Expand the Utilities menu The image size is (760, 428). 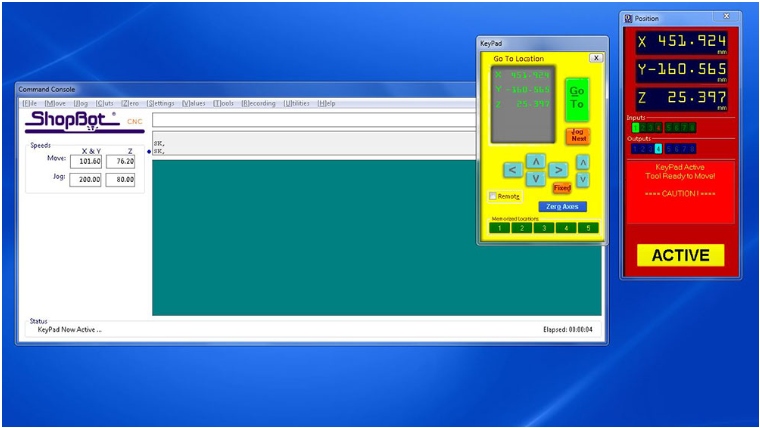point(296,103)
